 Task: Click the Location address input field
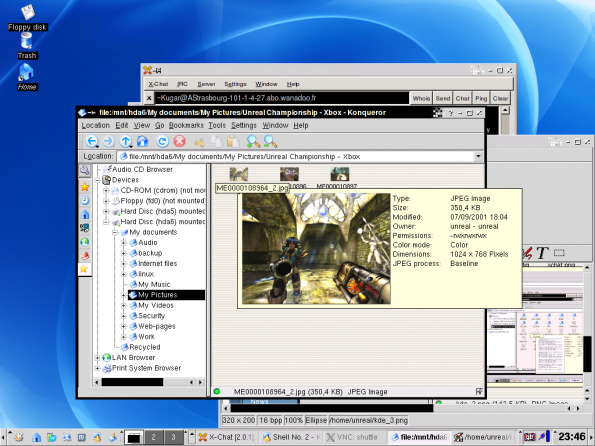296,156
